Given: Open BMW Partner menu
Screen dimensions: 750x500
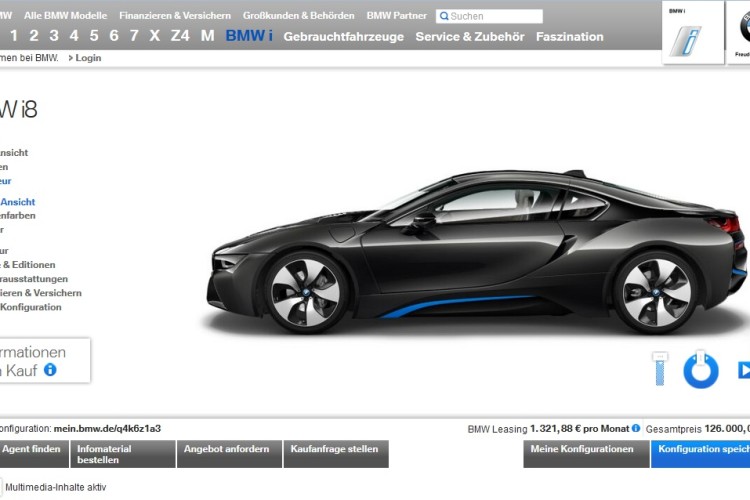Looking at the screenshot, I should click(x=397, y=15).
